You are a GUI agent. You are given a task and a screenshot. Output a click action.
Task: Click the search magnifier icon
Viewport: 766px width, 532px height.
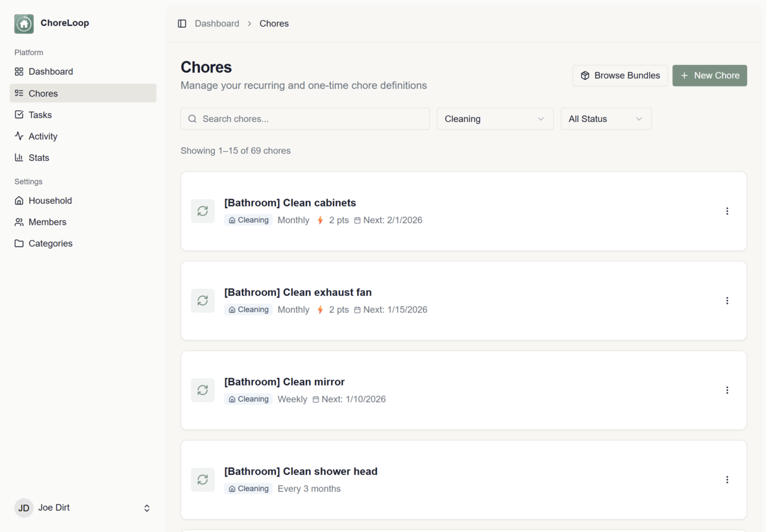(193, 119)
